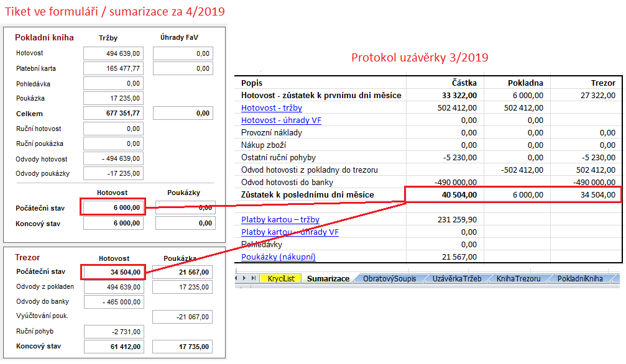This screenshot has height=364, width=626.
Task: Select the Zůstatek k poslednímu dni Částka cell
Action: click(x=446, y=194)
